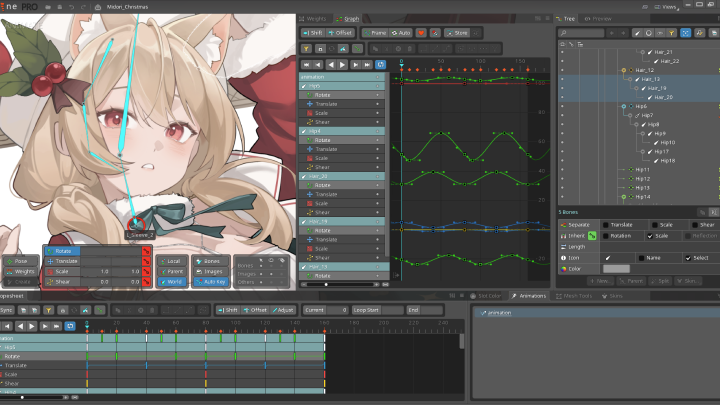This screenshot has width=720, height=405.
Task: Uncheck the Scale inherit checkbox
Action: click(x=650, y=236)
